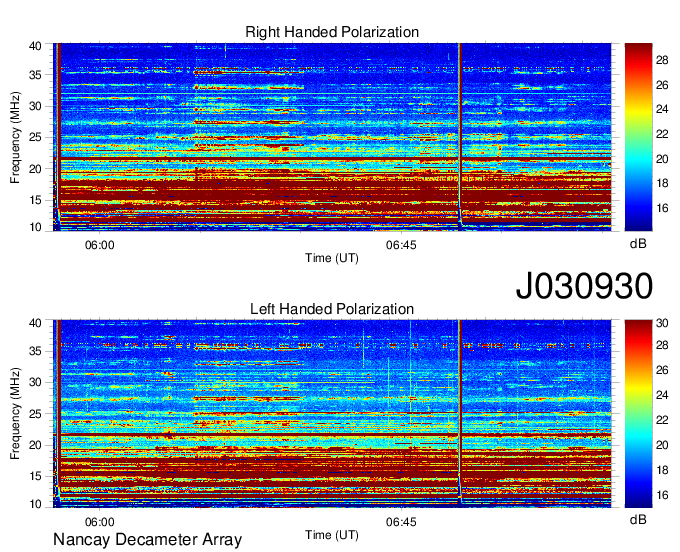Select the 28 dB value on the left-handed color bar
The image size is (680, 552).
tap(662, 346)
